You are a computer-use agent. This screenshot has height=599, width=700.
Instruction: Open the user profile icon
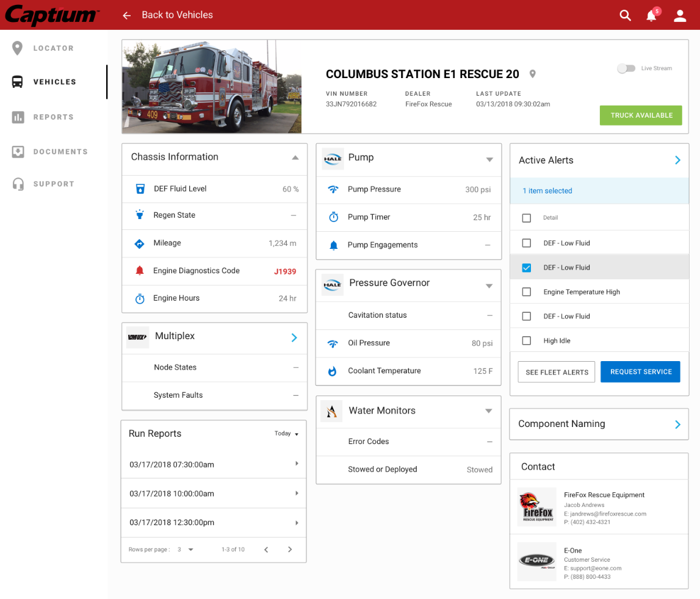(679, 16)
